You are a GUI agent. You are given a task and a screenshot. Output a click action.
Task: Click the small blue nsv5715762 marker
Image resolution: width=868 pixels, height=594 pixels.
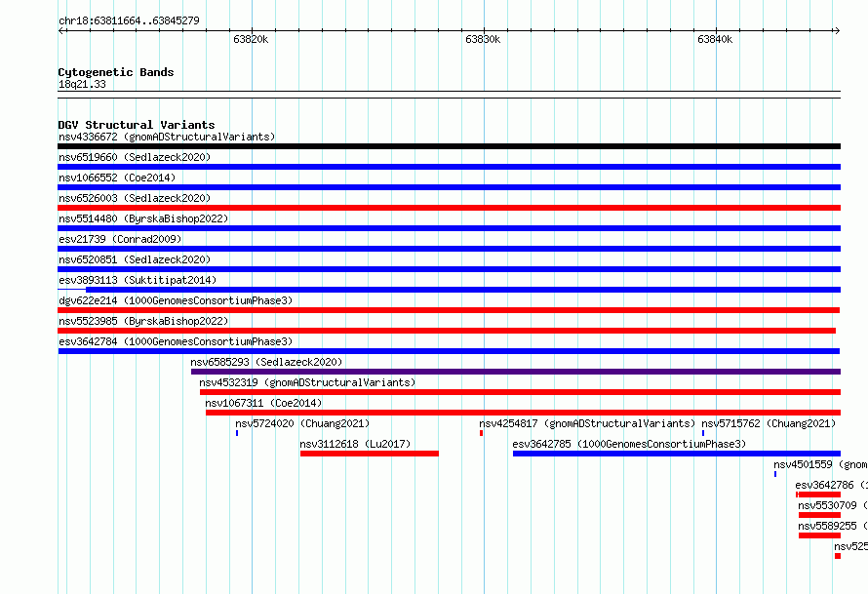point(703,433)
